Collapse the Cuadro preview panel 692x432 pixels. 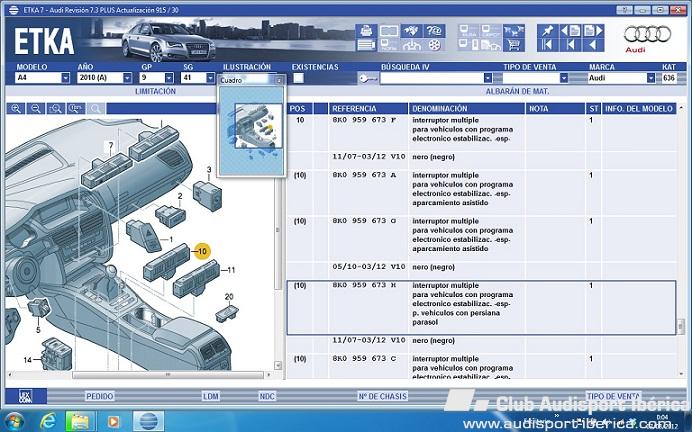[x=279, y=80]
